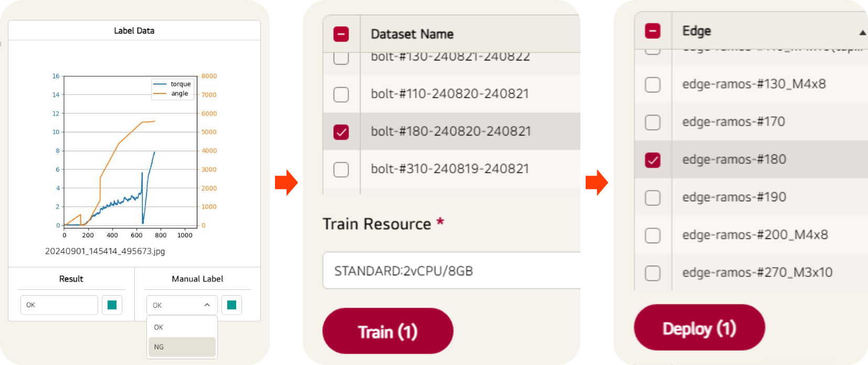Check the edge-ramos-#130_M4x8 row
This screenshot has height=365, width=868.
point(653,85)
